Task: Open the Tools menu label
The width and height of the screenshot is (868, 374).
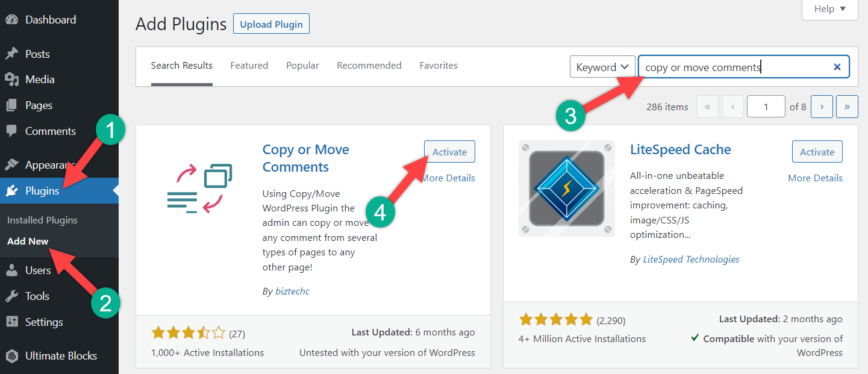Action: coord(37,296)
